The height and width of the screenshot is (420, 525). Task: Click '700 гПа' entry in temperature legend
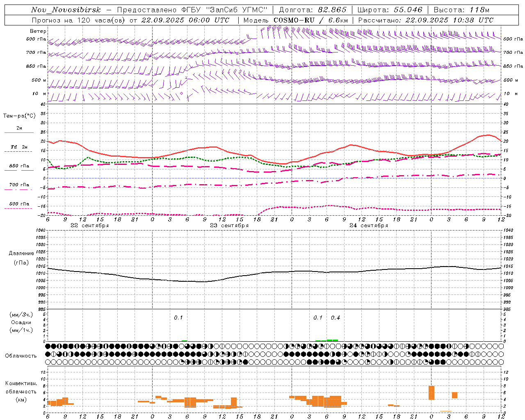point(19,185)
